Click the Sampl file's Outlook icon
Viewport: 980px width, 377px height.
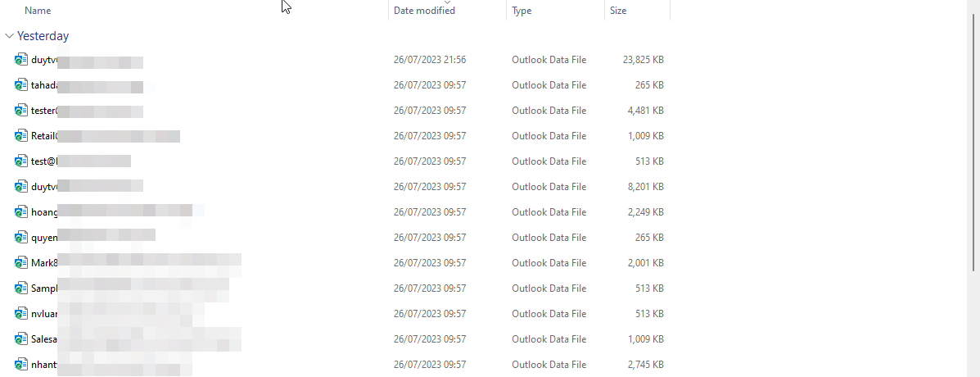[21, 288]
